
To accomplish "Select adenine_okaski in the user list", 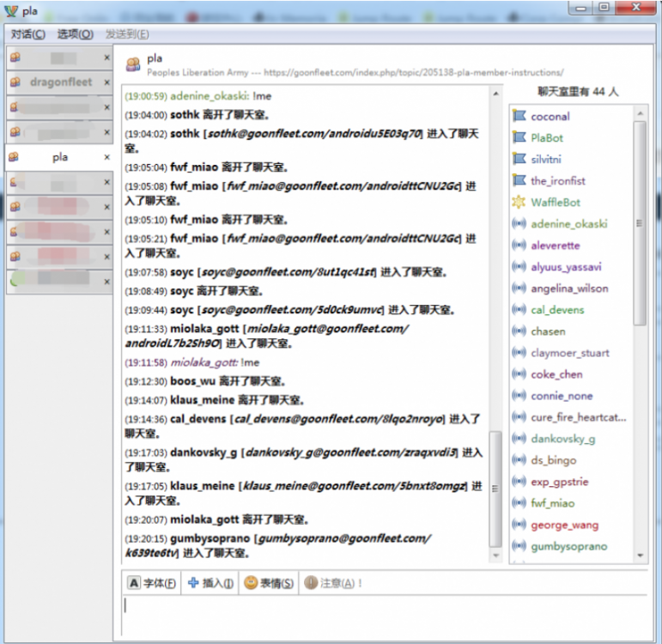I will click(x=568, y=224).
